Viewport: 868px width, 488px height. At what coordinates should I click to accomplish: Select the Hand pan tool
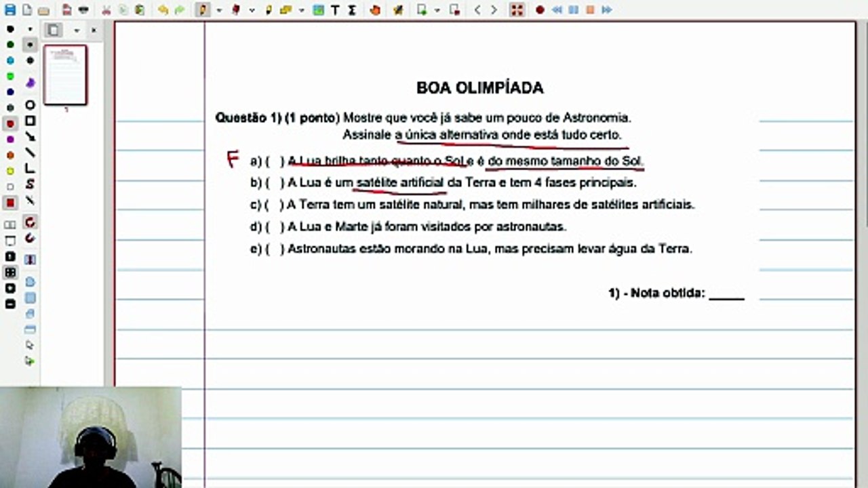[x=375, y=10]
